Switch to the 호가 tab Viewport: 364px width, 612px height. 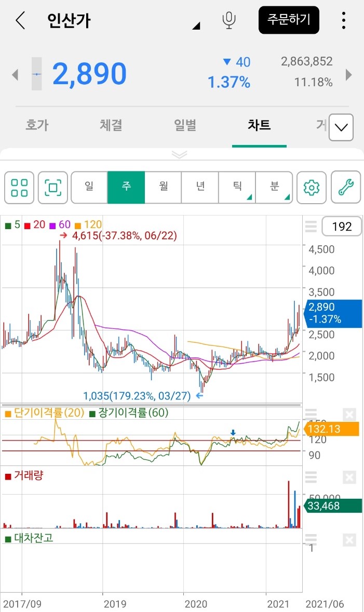37,125
